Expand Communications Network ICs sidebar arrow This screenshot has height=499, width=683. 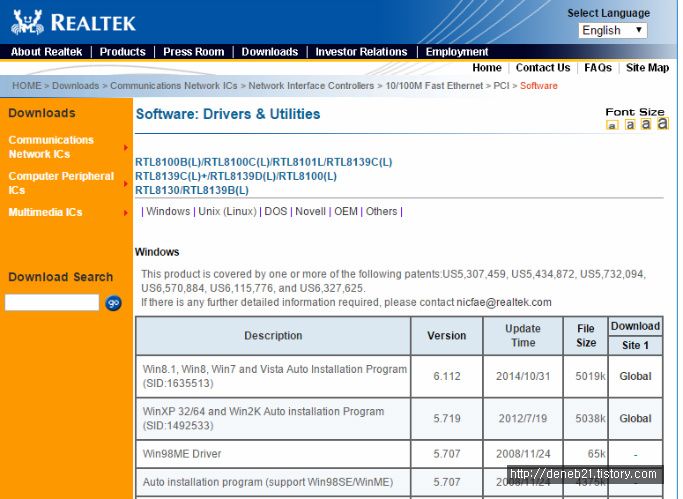point(125,148)
